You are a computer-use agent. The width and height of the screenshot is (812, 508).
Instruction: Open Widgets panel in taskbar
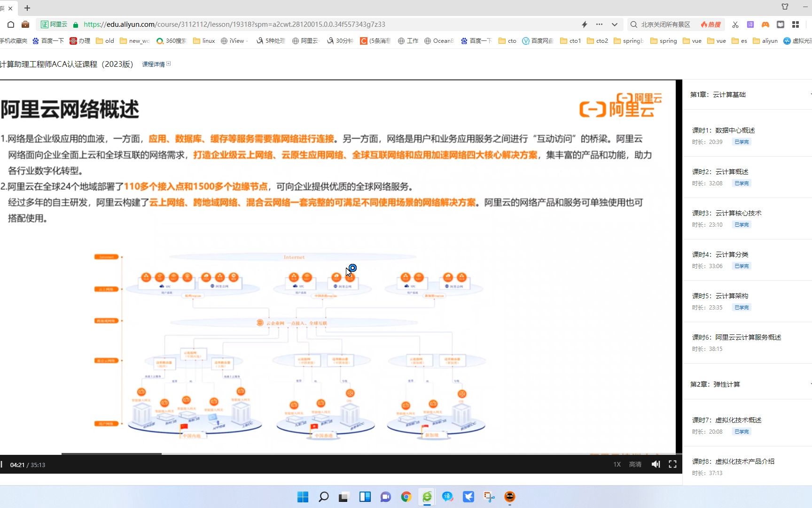coord(365,497)
